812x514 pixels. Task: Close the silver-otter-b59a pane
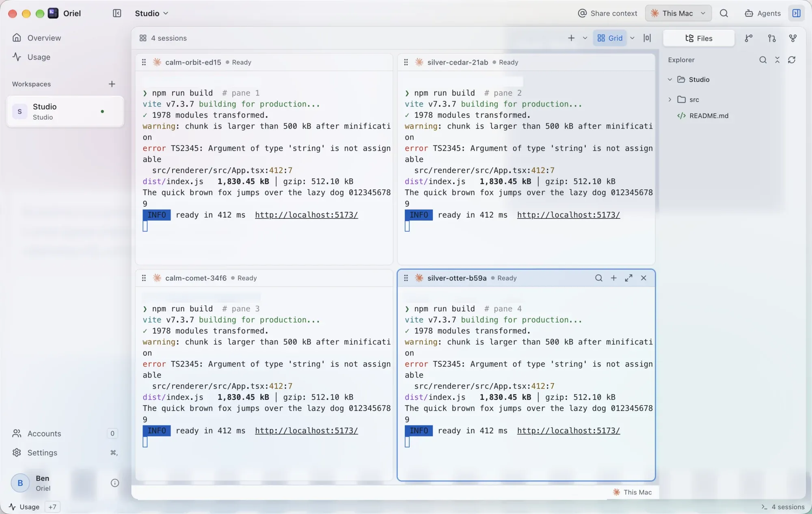pos(644,278)
